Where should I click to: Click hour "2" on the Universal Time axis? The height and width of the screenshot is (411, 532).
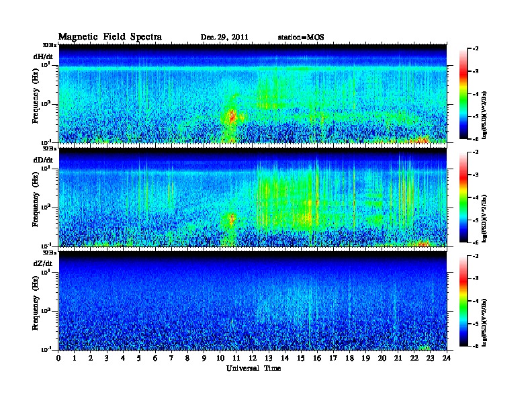[91, 359]
